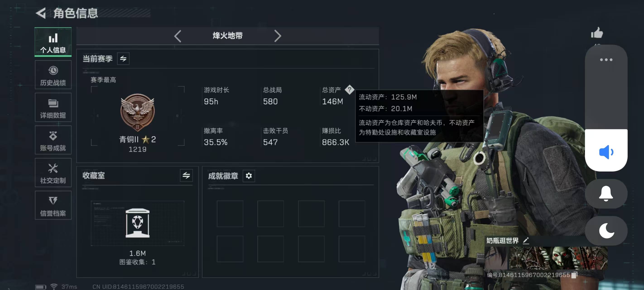
Task: Copy the player ID number
Action: (574, 275)
